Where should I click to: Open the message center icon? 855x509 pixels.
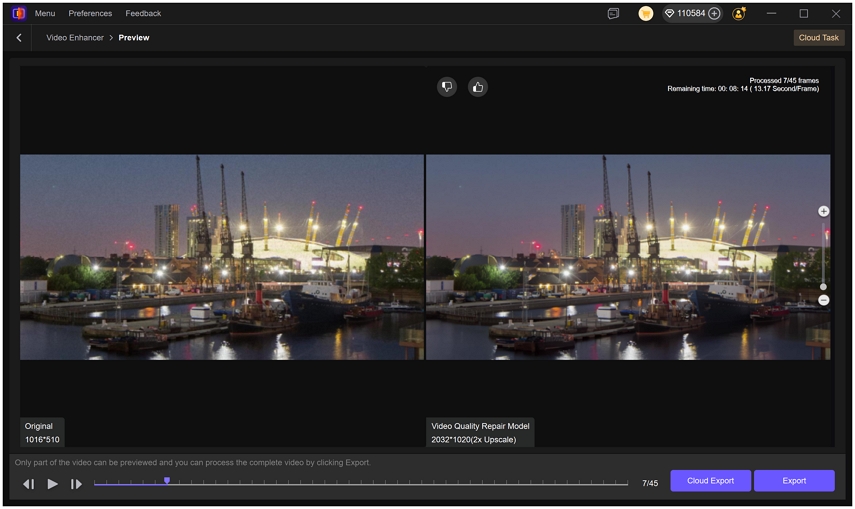click(613, 14)
